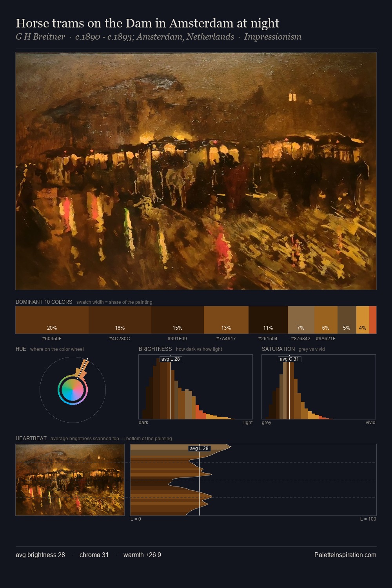Click the 'L = 100' axis label

point(368,519)
